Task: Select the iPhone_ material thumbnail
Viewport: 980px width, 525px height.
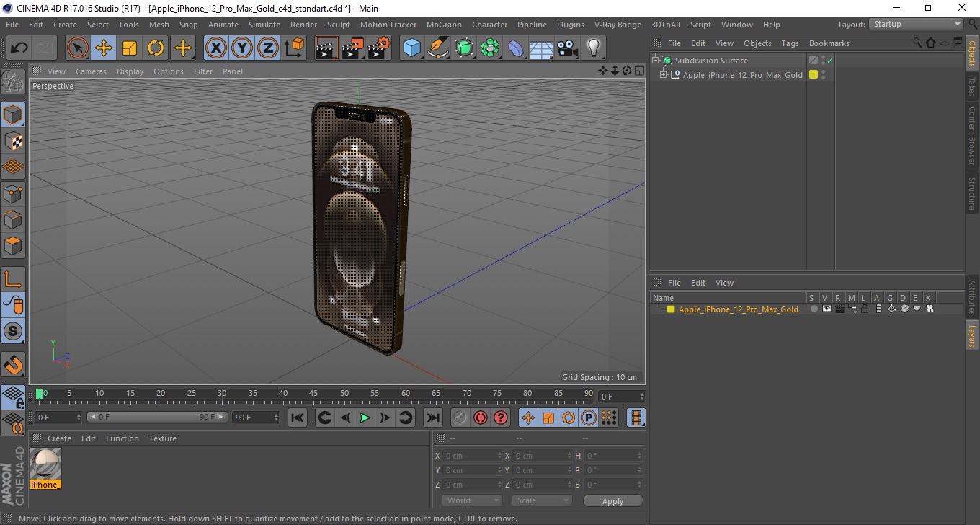Action: pyautogui.click(x=45, y=468)
